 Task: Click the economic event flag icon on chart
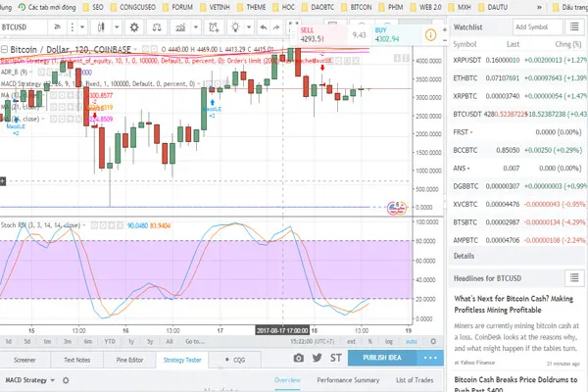[x=396, y=208]
